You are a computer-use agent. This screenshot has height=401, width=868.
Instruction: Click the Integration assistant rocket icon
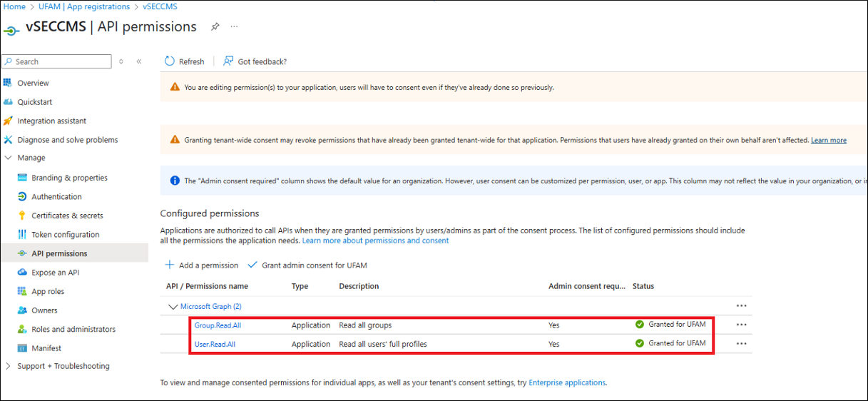tap(8, 121)
